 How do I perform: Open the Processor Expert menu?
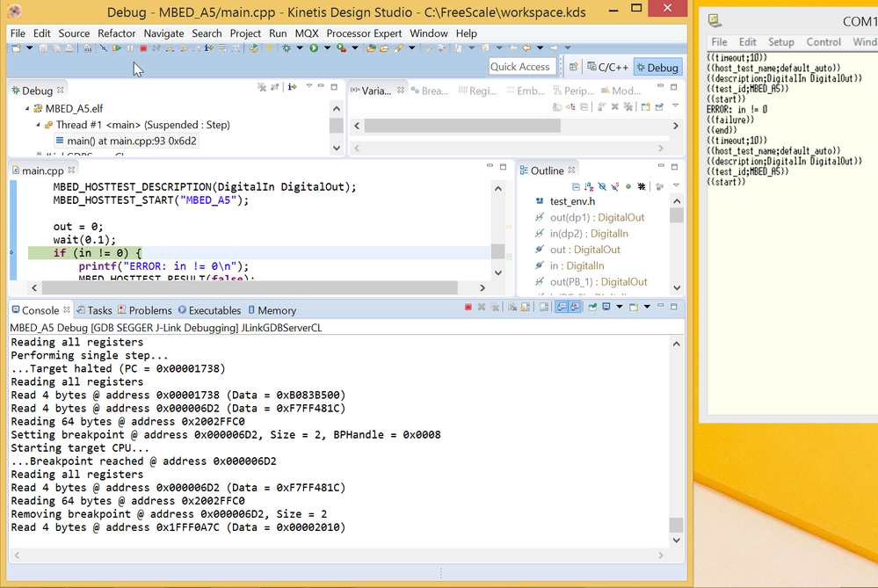click(x=364, y=33)
